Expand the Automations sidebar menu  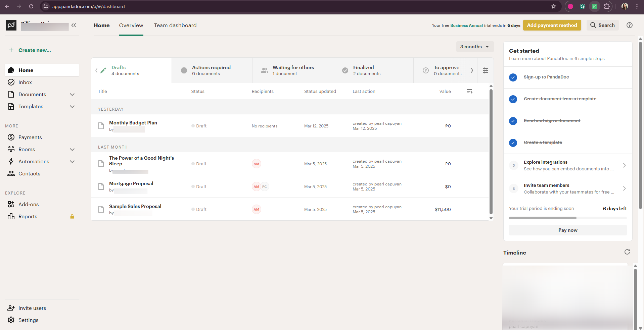pos(72,162)
